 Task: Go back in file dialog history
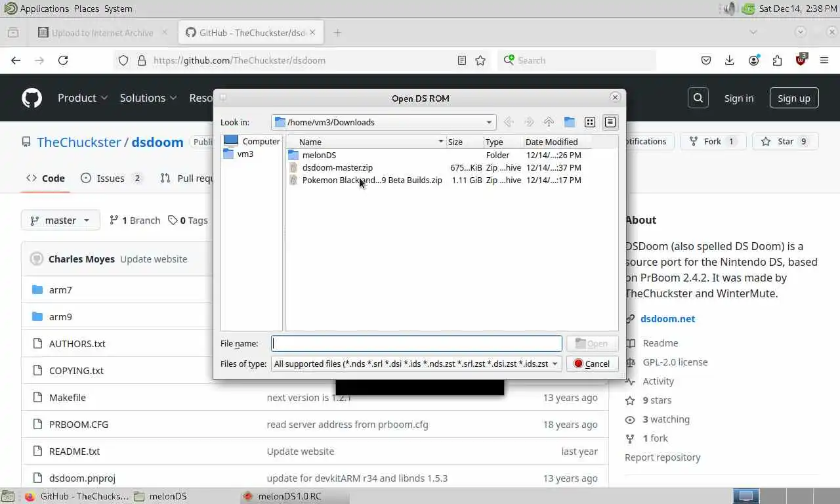[x=508, y=122]
